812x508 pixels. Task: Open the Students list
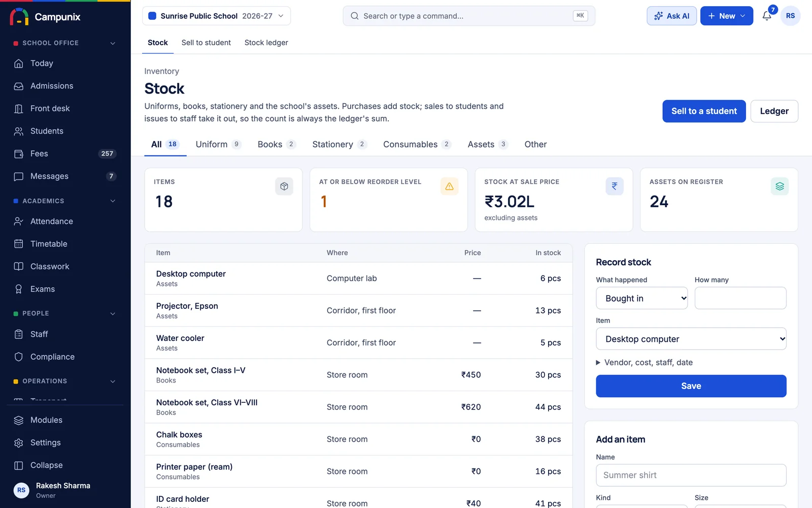coord(65,131)
